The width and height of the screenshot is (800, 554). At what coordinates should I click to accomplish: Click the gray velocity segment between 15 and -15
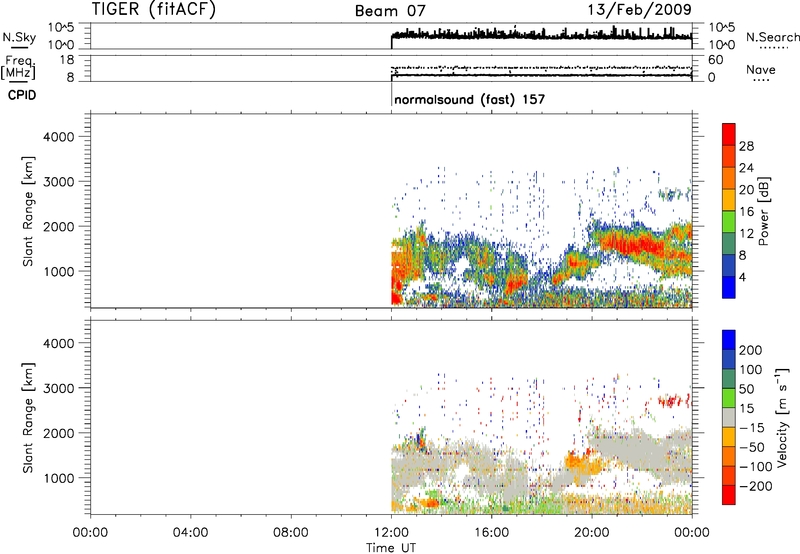729,417
